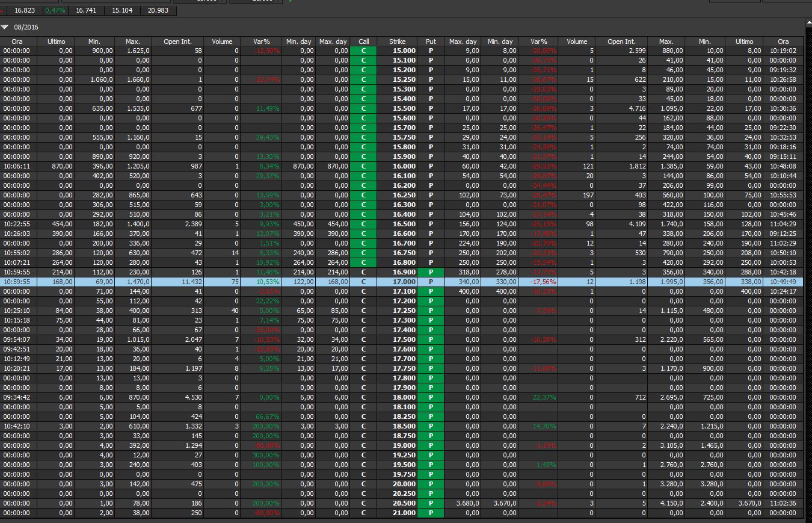The image size is (812, 523).
Task: Select the P cell in highlighted 17.000 row
Action: point(431,282)
